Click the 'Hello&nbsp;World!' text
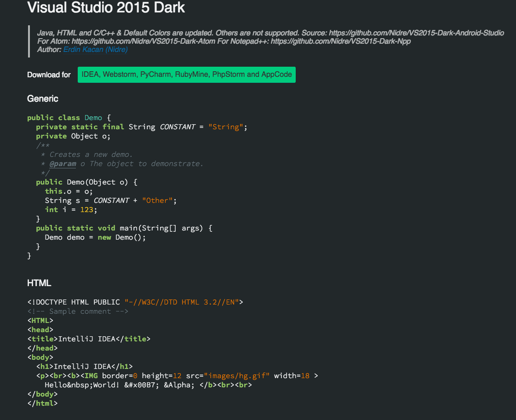The width and height of the screenshot is (516, 420). pyautogui.click(x=82, y=385)
